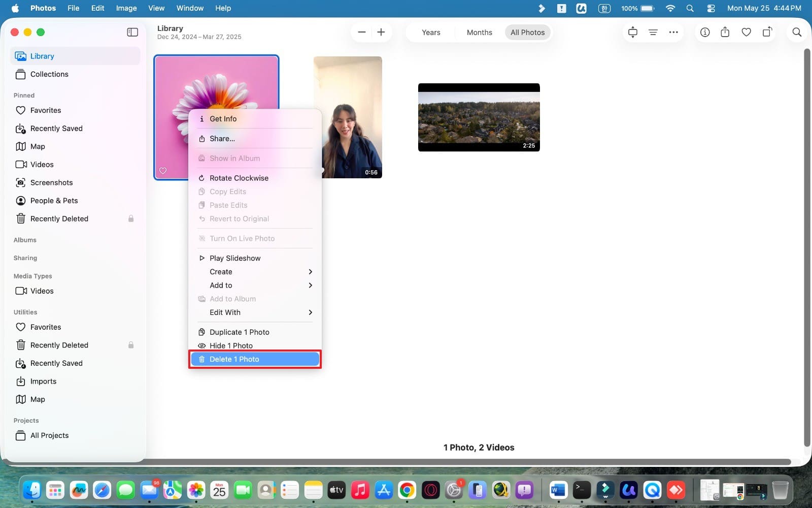Collapse the Media Types section header
Screen dimensions: 812x508
[x=33, y=276]
